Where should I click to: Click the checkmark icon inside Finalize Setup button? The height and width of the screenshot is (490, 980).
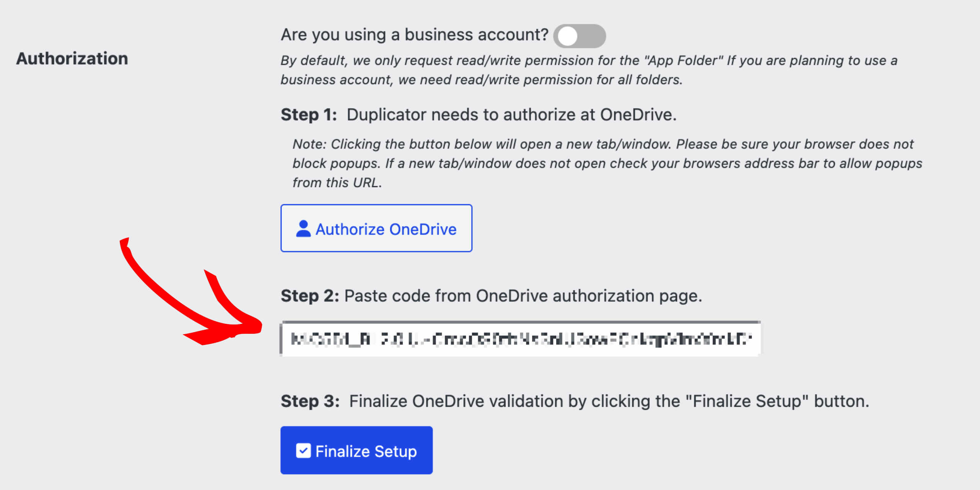click(303, 451)
